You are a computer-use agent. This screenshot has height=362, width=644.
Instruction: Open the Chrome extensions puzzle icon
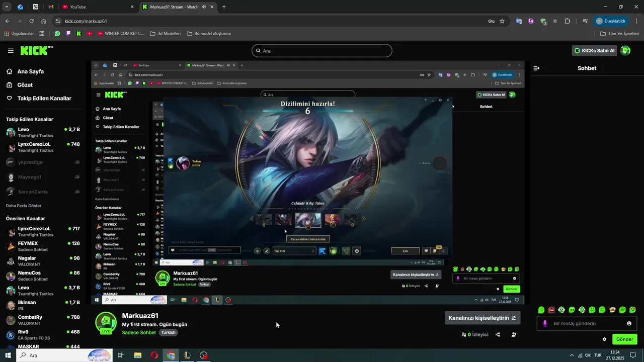pyautogui.click(x=568, y=21)
